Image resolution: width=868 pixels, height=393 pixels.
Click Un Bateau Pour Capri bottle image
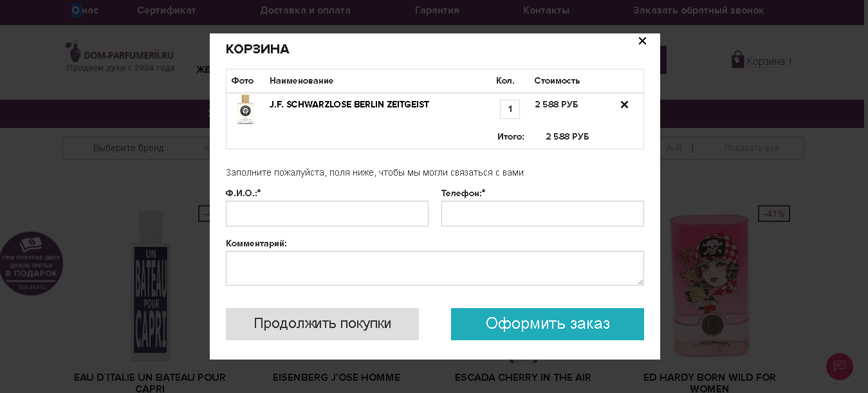click(150, 286)
